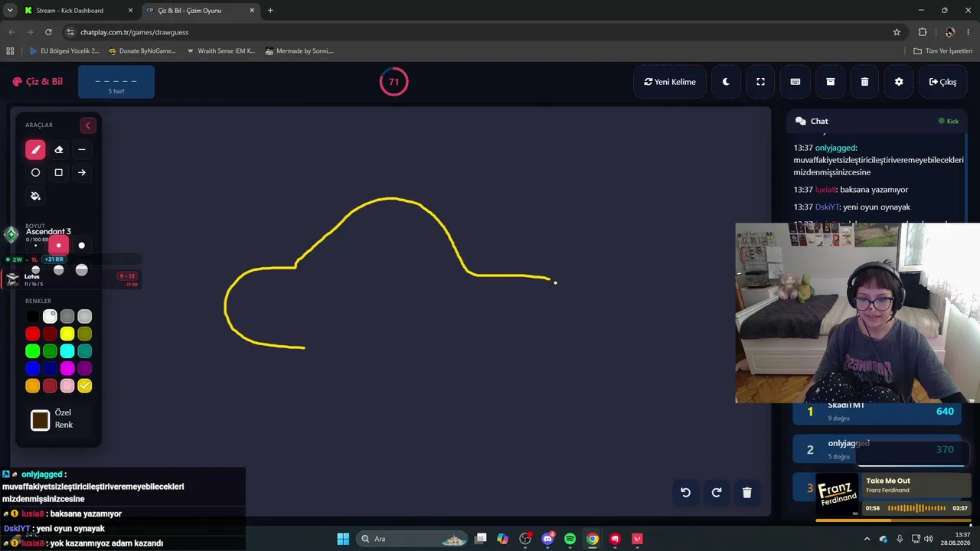Viewport: 980px width, 551px height.
Task: Open Donate ByNoGame bookmark
Action: [x=142, y=51]
